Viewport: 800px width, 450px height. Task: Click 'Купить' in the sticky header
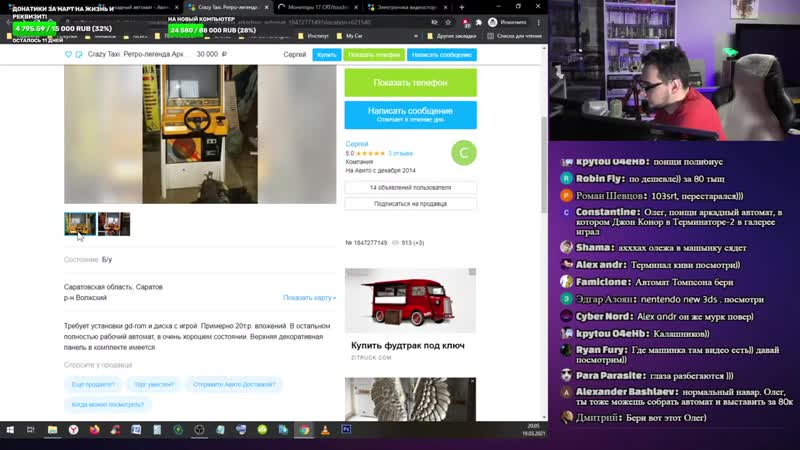(327, 55)
